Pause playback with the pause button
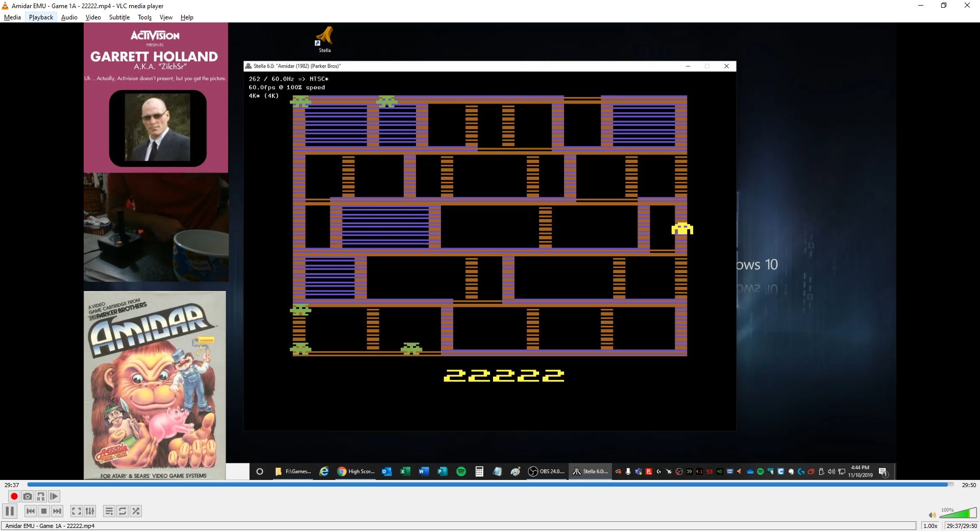980x531 pixels. pyautogui.click(x=10, y=511)
